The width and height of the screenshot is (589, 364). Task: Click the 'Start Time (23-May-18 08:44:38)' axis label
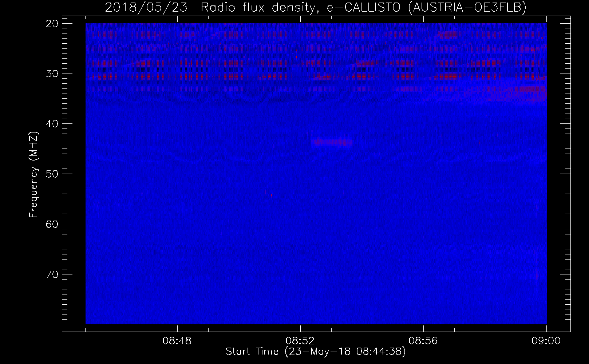click(x=316, y=352)
